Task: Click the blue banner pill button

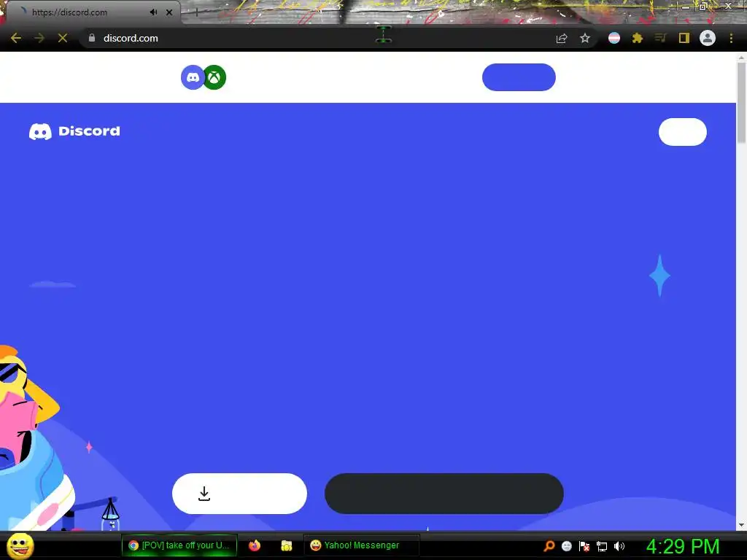Action: click(519, 77)
